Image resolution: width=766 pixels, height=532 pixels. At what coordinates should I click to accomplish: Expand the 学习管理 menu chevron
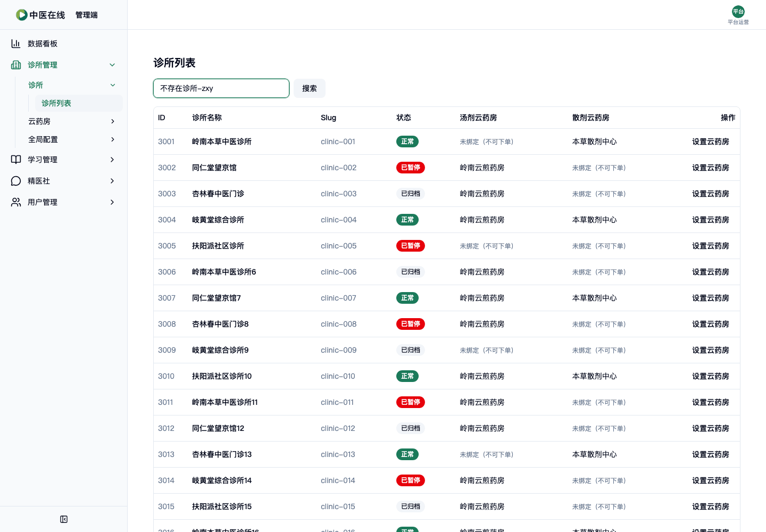click(x=112, y=160)
